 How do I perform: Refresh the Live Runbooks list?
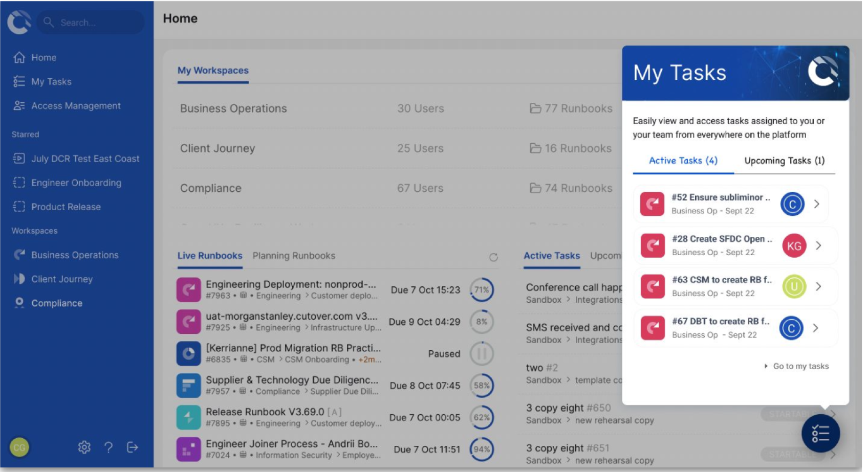tap(493, 257)
